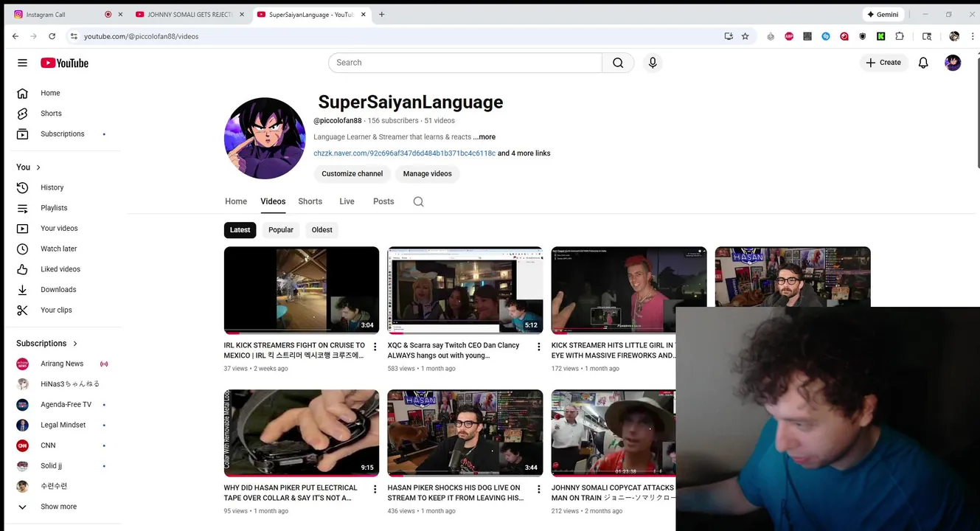Image resolution: width=980 pixels, height=531 pixels.
Task: Open WHY DID HASAN PIKER video title
Action: click(291, 493)
